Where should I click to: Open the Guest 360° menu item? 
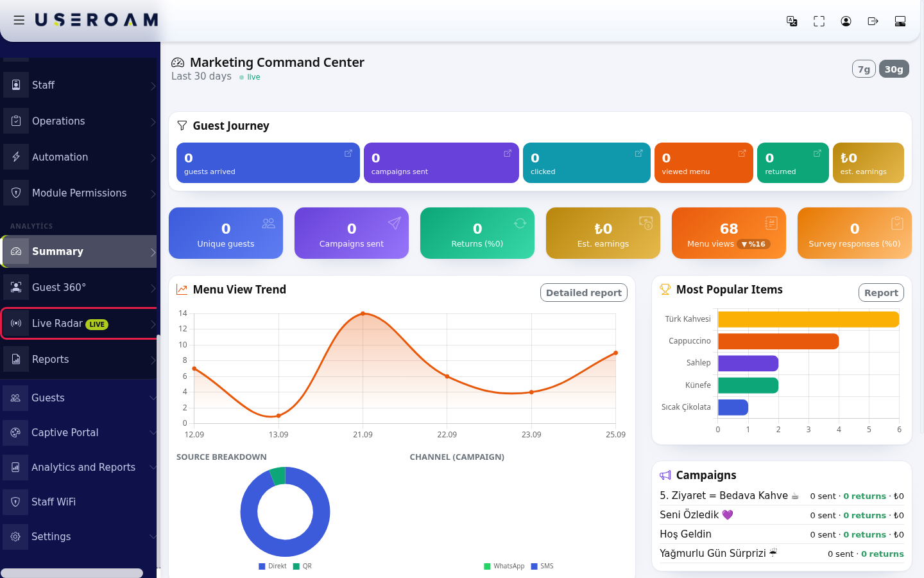(x=78, y=287)
